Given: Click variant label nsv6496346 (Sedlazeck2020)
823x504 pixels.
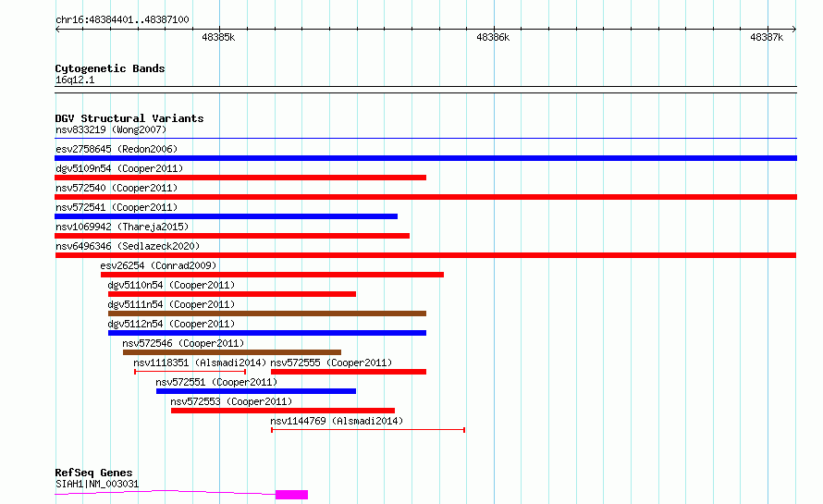Looking at the screenshot, I should [128, 246].
